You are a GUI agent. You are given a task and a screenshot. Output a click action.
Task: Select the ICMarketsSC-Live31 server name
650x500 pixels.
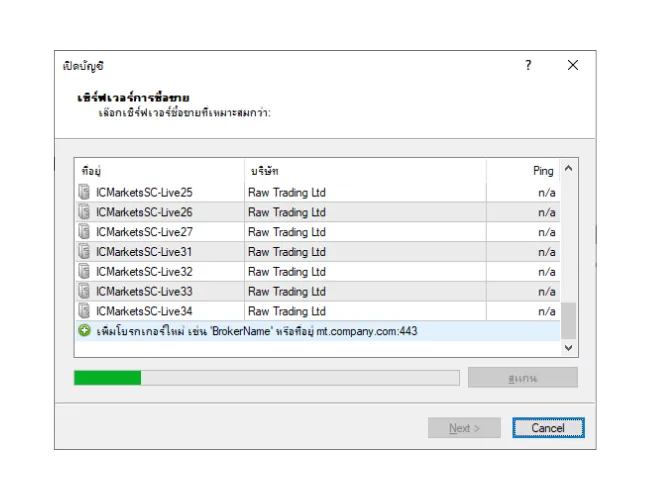pos(144,252)
